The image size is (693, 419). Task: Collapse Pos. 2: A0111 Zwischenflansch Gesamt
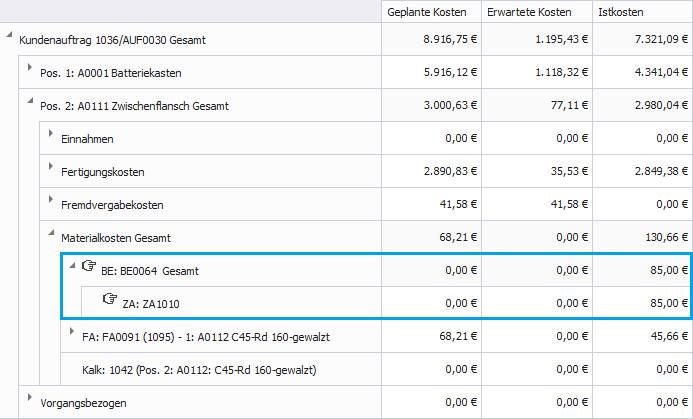[30, 103]
